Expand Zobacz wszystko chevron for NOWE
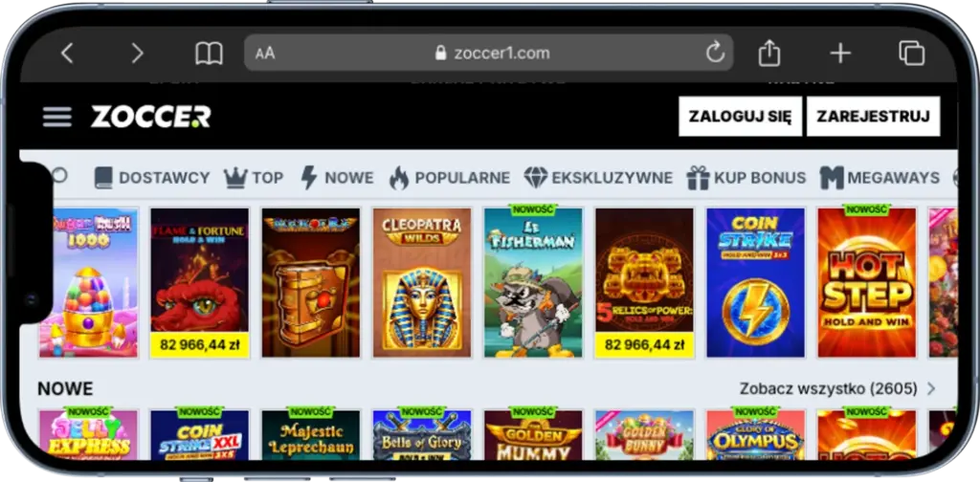This screenshot has width=980, height=482. pos(931,389)
